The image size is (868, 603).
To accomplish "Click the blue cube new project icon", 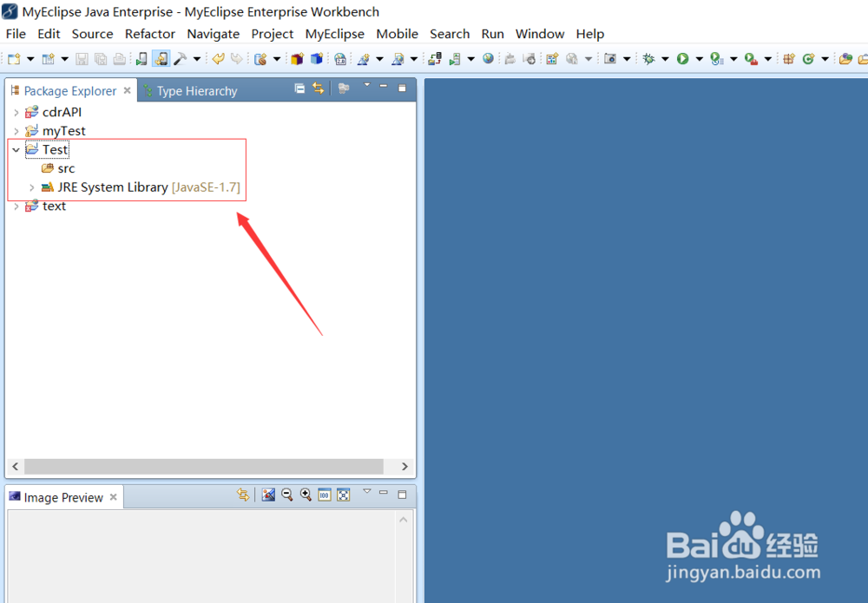I will coord(317,59).
